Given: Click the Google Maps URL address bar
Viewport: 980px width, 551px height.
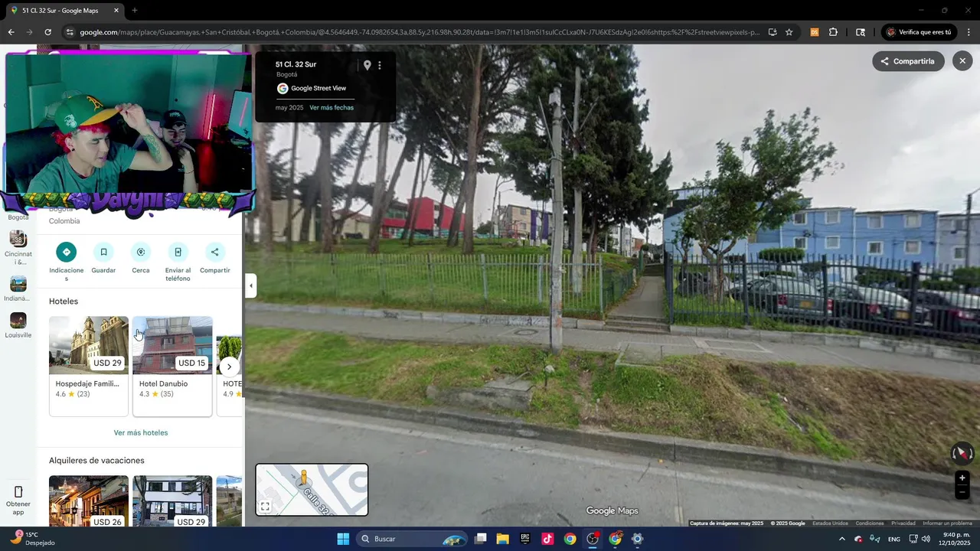Looking at the screenshot, I should [x=420, y=32].
